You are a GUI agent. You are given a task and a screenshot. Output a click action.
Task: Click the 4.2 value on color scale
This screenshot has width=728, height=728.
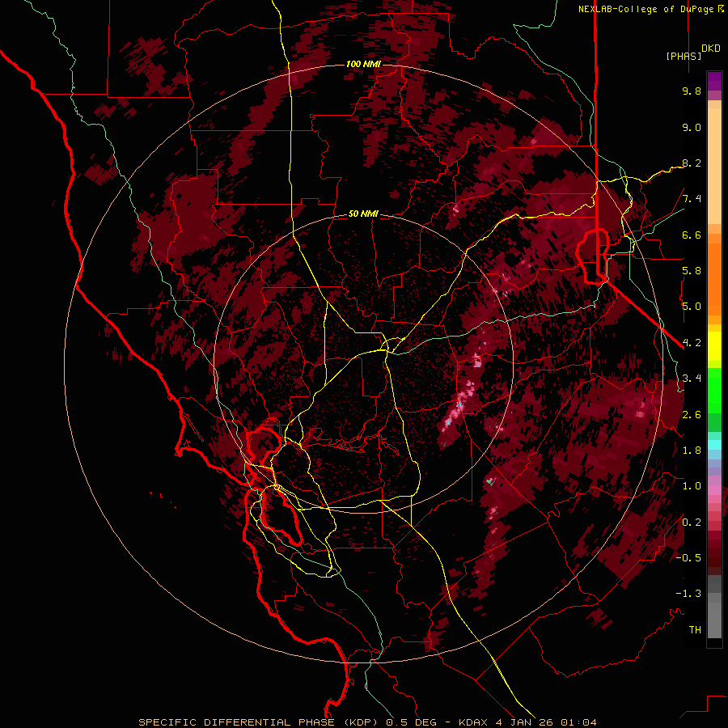point(692,343)
